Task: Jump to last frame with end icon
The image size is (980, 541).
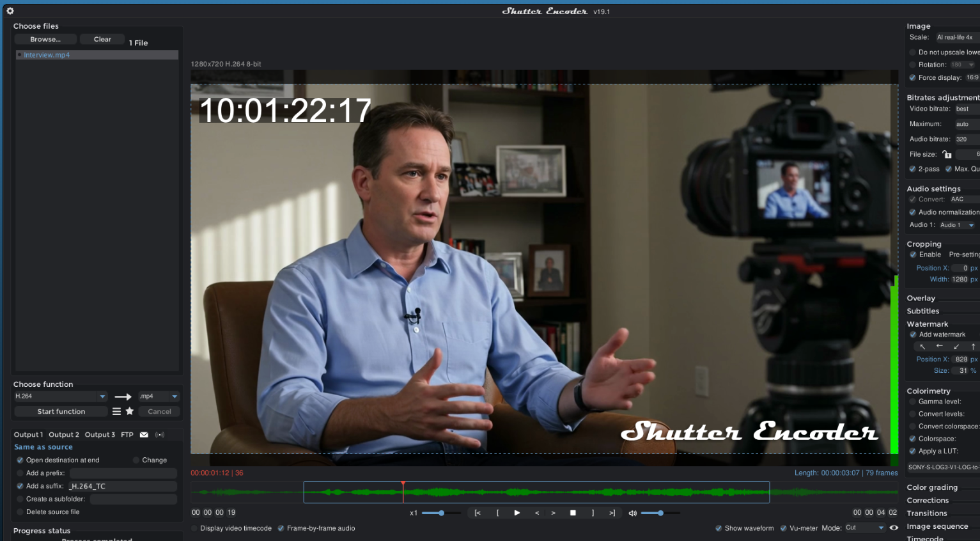Action: [x=612, y=512]
